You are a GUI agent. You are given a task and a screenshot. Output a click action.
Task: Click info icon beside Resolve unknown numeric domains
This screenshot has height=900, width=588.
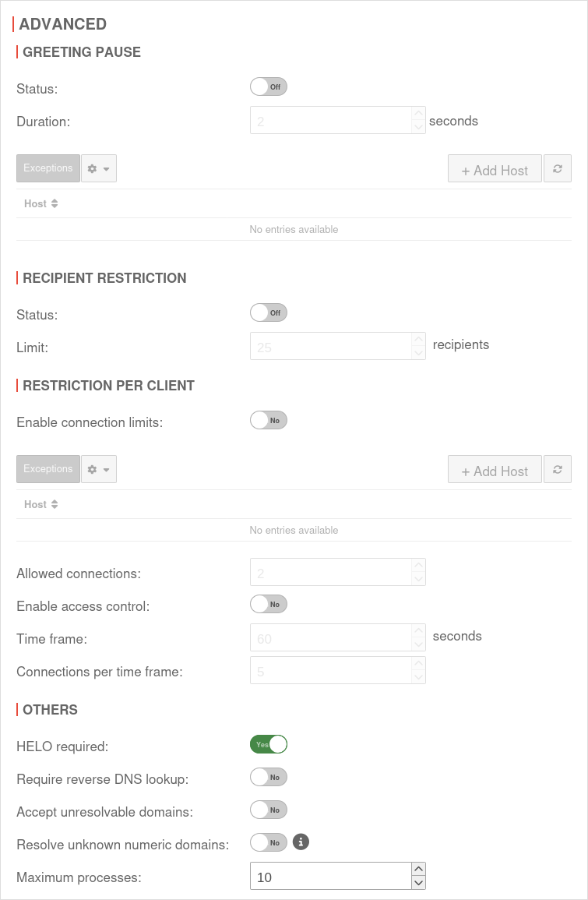tap(301, 842)
